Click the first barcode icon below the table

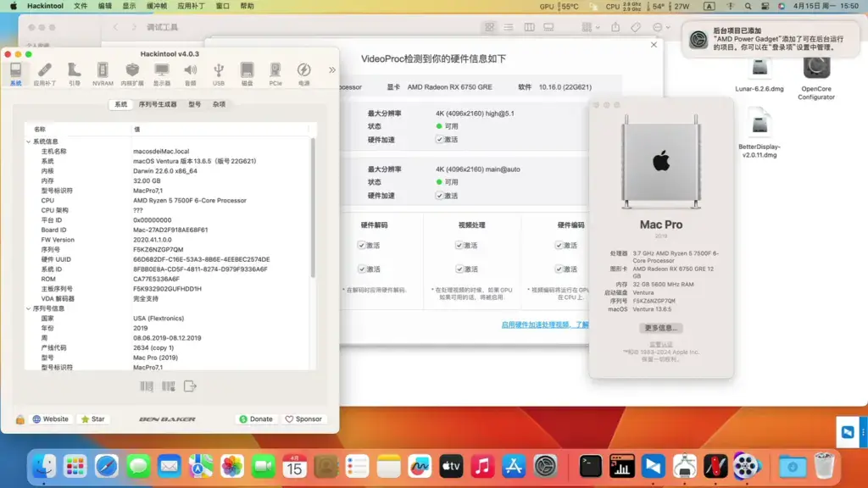(x=147, y=386)
